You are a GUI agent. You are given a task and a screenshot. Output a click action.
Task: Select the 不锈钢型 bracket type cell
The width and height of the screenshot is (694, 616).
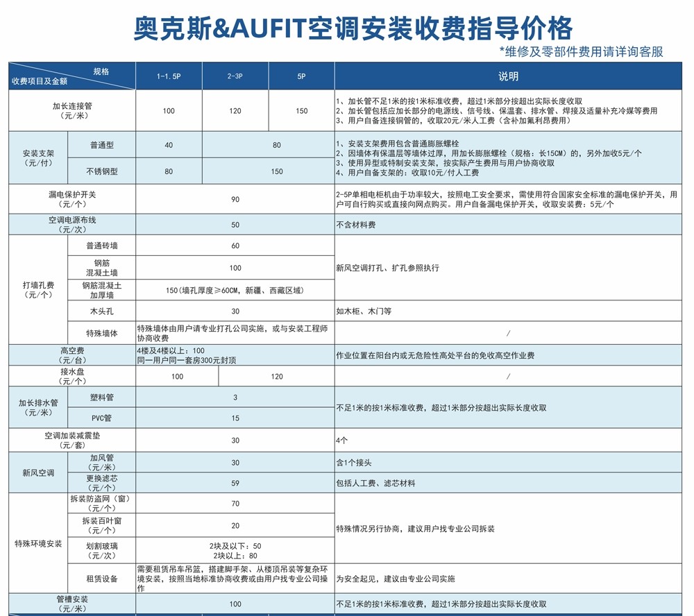click(102, 171)
